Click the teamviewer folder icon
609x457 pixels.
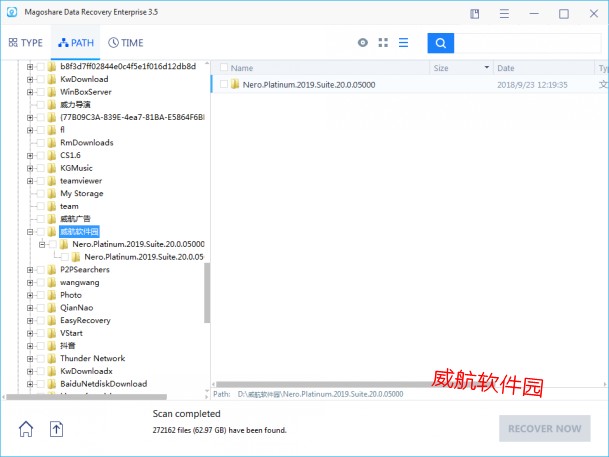click(x=52, y=181)
